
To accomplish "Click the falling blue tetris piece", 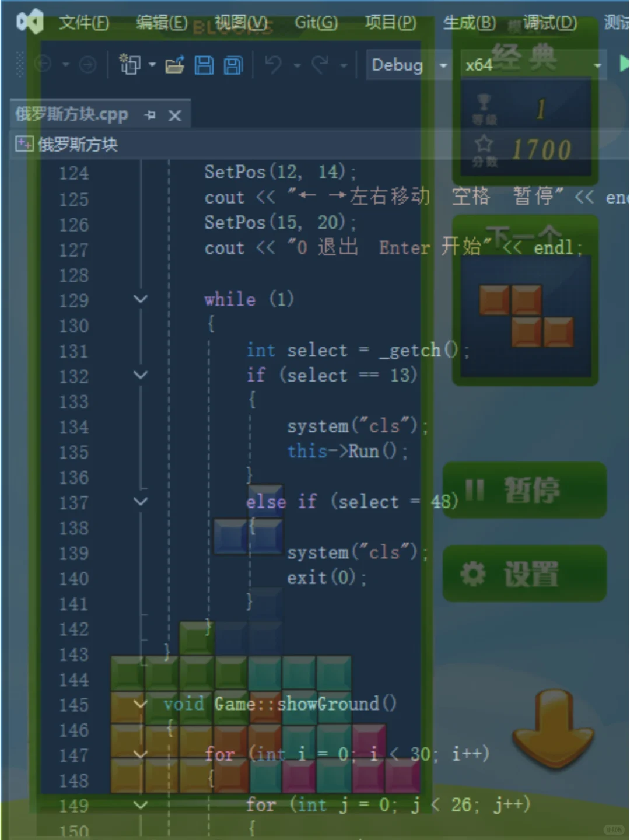I will point(249,520).
